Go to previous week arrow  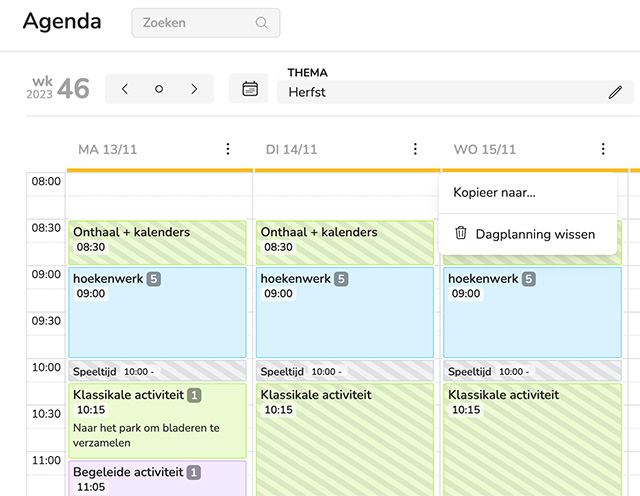[125, 89]
